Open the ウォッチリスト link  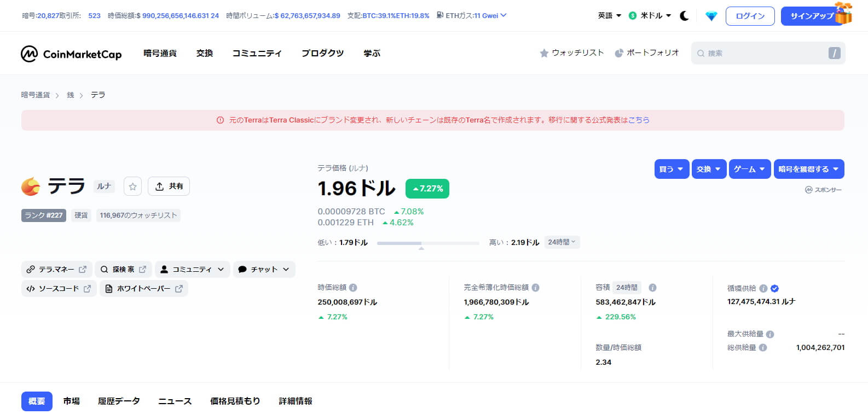pyautogui.click(x=572, y=53)
